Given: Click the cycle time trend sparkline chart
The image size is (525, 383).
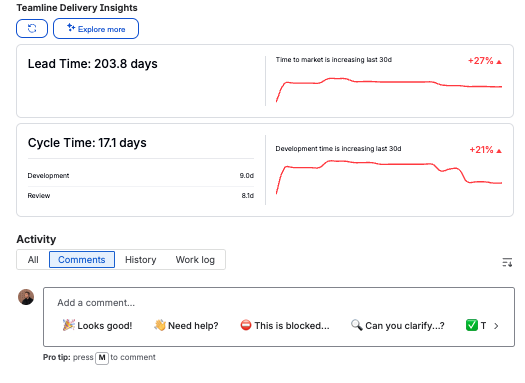Looking at the screenshot, I should pos(389,177).
